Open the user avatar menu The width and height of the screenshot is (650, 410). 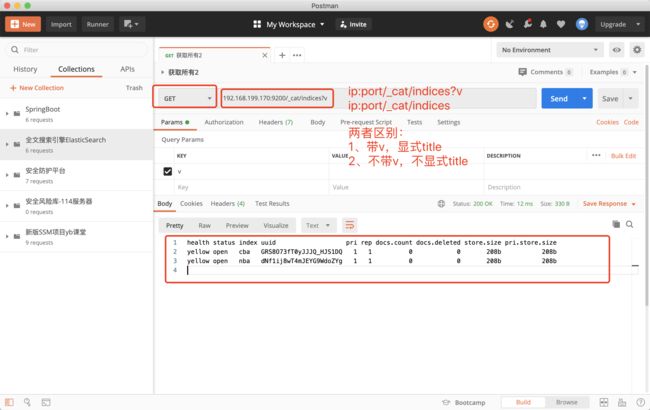(582, 24)
